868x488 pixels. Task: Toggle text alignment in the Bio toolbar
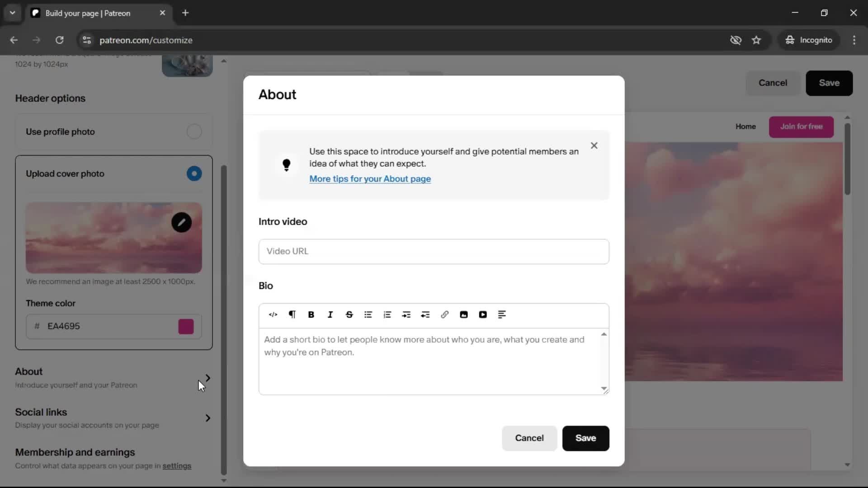pos(502,314)
